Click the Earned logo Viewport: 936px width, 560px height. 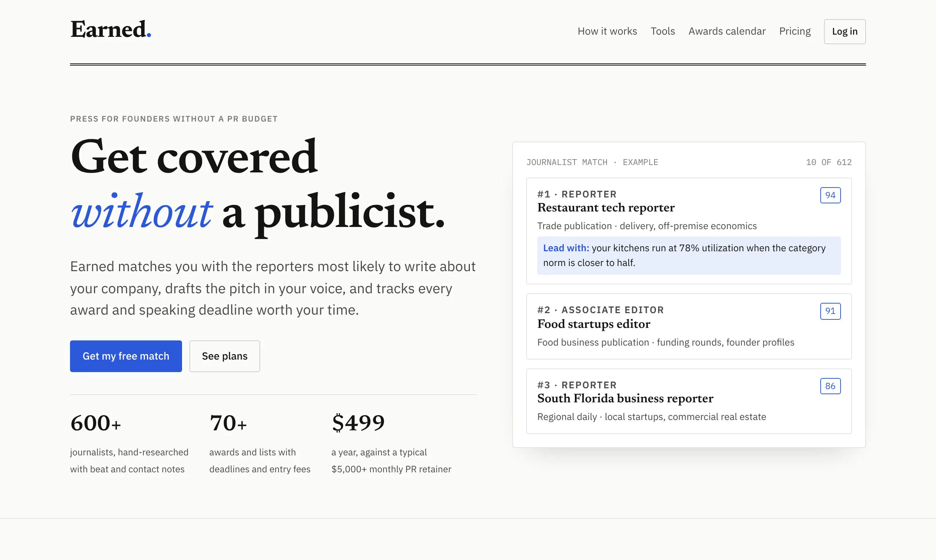[x=111, y=29]
